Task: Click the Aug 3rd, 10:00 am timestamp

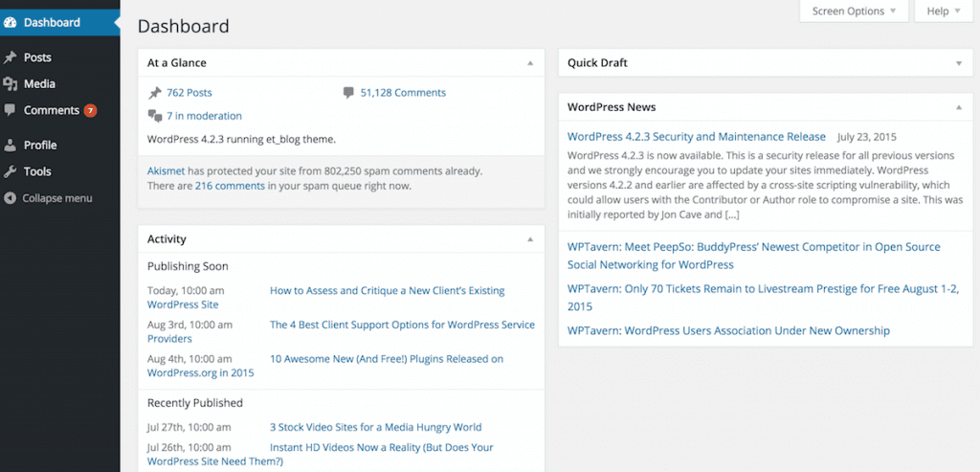Action: [189, 326]
